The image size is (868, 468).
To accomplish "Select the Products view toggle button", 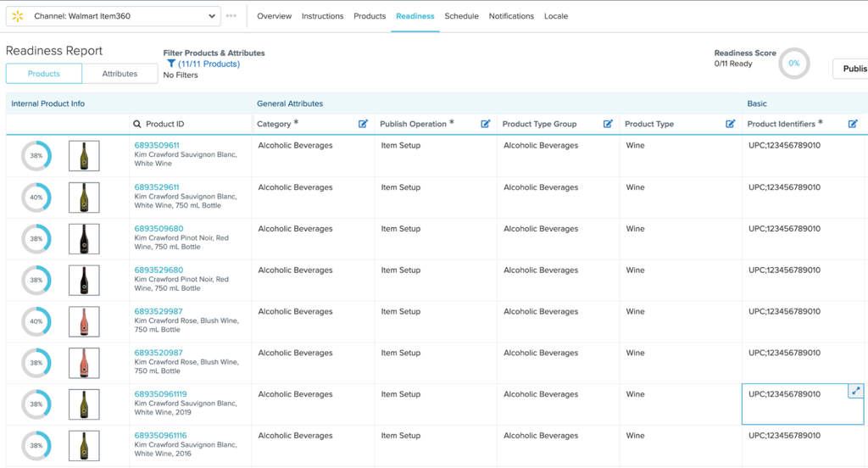I will click(44, 74).
